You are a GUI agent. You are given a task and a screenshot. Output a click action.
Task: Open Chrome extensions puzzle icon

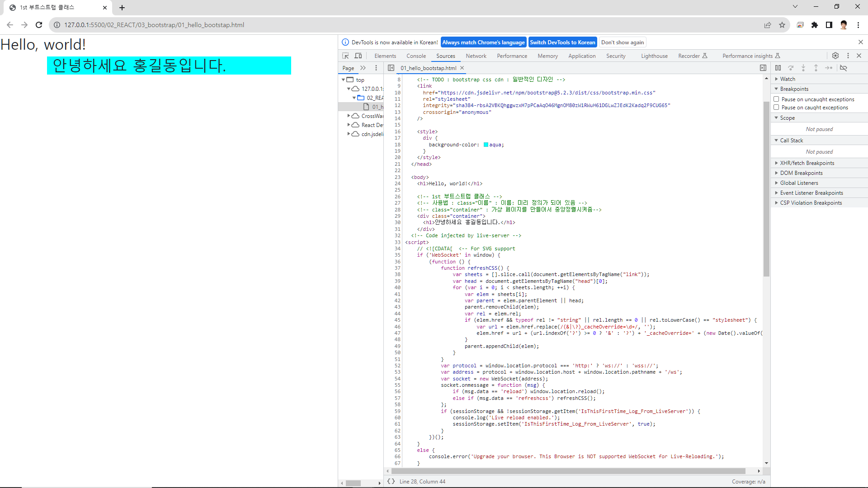[815, 25]
